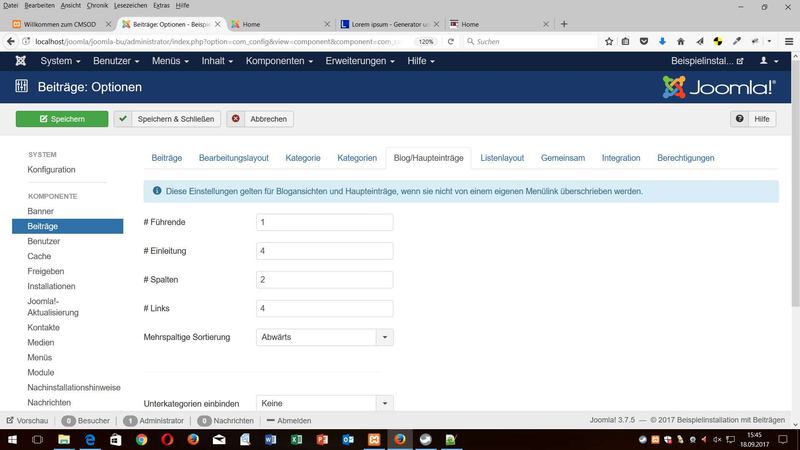Click the Hilfe toolbar button
Viewport: 800px width, 450px height.
[753, 119]
